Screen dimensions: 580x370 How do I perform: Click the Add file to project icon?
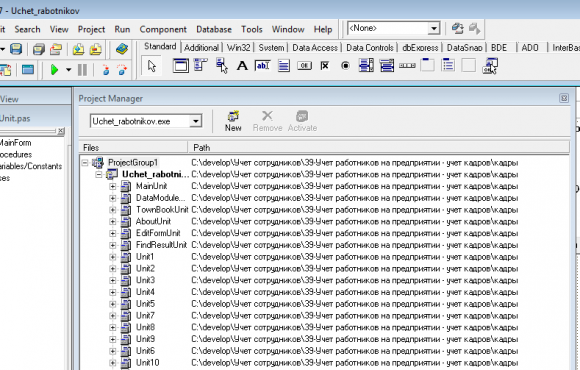coord(78,49)
